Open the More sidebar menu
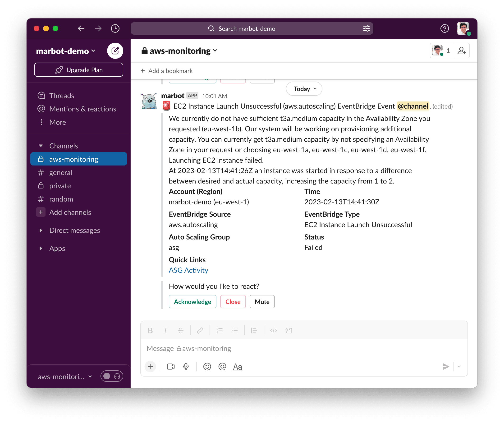 click(78, 122)
